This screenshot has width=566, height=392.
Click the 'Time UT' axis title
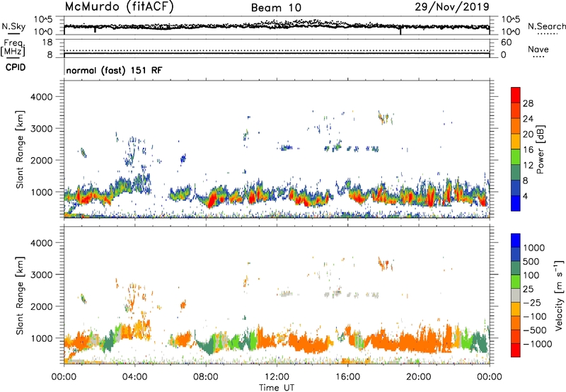277,388
